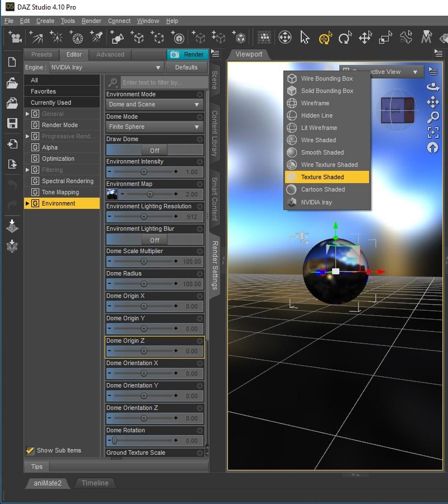The height and width of the screenshot is (504, 448).
Task: Toggle the Draw Dome Off switch
Action: (155, 150)
